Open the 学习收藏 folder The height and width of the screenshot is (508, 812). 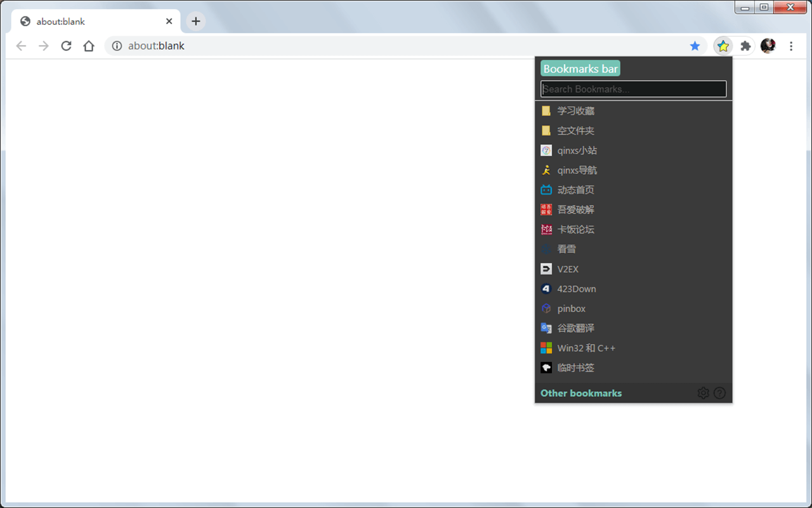coord(633,111)
